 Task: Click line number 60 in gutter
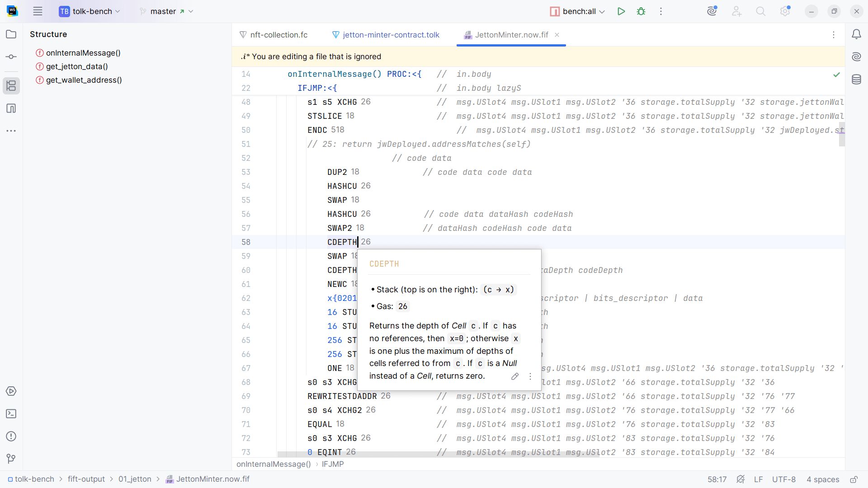(246, 270)
